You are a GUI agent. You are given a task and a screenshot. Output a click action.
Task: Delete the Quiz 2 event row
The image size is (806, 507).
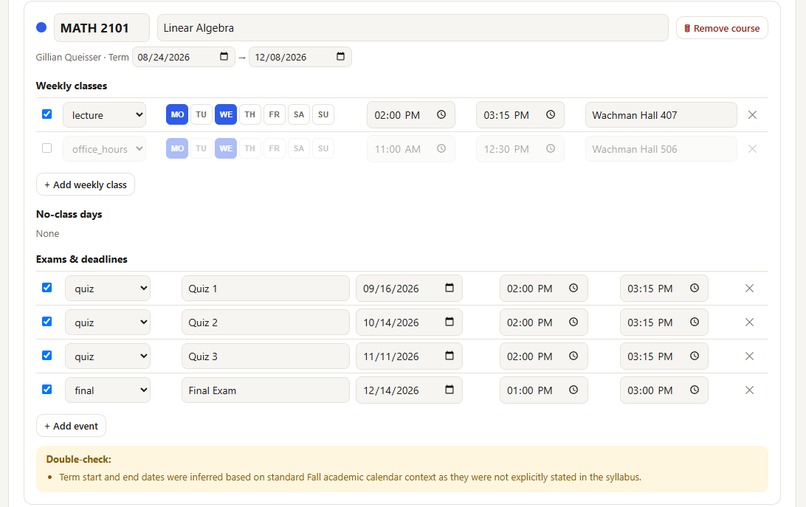tap(749, 322)
